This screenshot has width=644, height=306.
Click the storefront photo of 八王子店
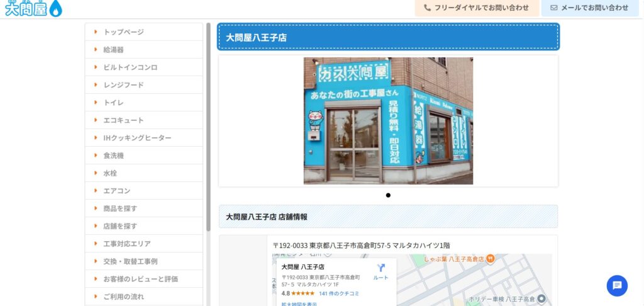pyautogui.click(x=388, y=121)
